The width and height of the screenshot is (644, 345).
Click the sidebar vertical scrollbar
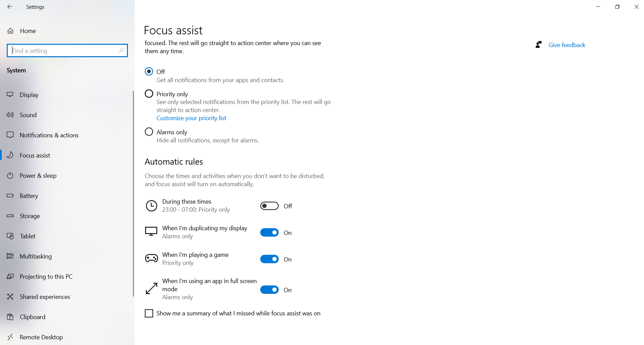(x=133, y=194)
